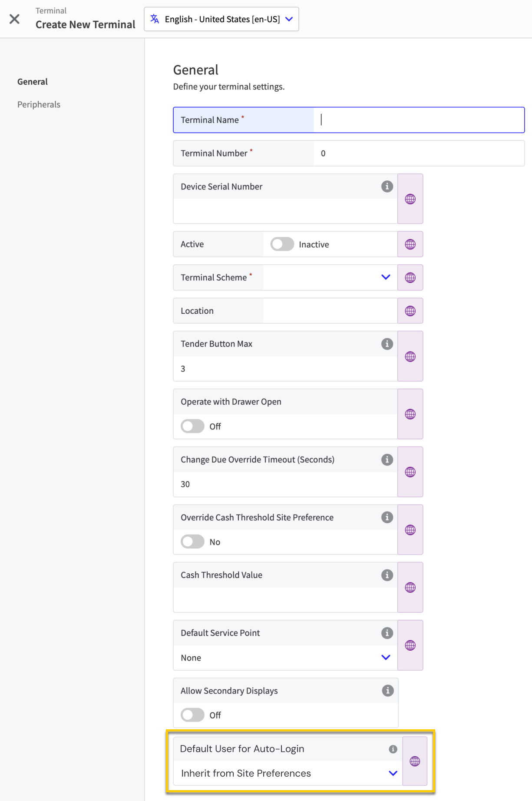Viewport: 532px width, 801px height.
Task: Toggle the terminal from Inactive to Active
Action: pyautogui.click(x=281, y=244)
